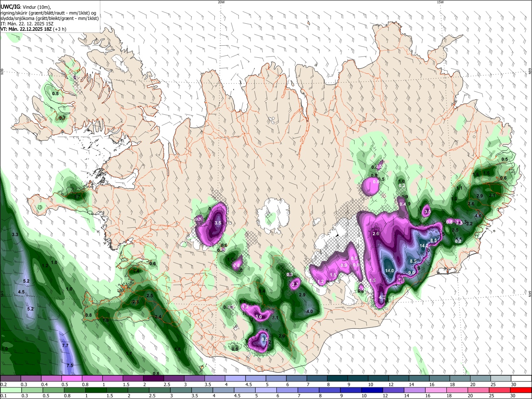
Task: Click the '4.6' value in the east
Action: tap(478, 216)
